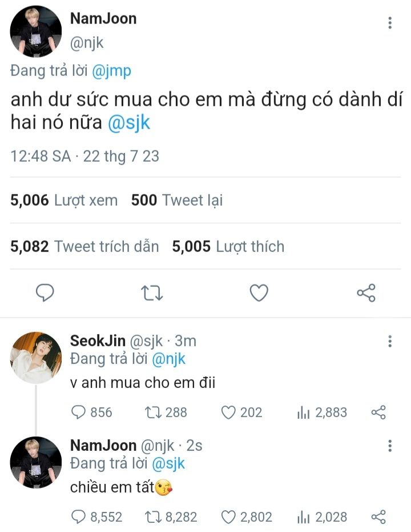Open more options on SeokJin's reply
411x532 pixels.
pyautogui.click(x=390, y=342)
